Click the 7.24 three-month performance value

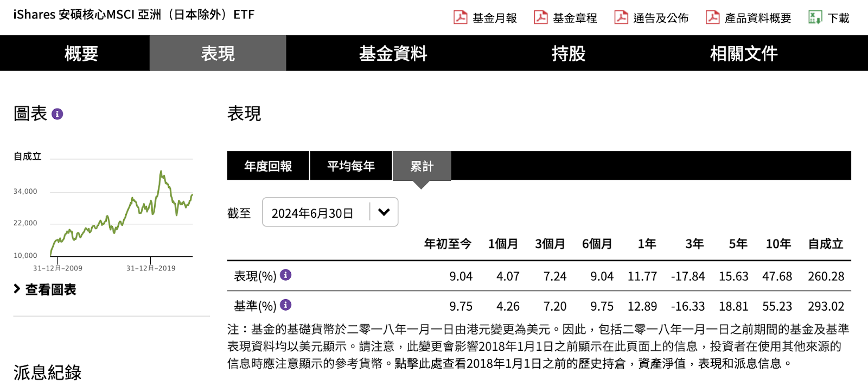pyautogui.click(x=555, y=276)
